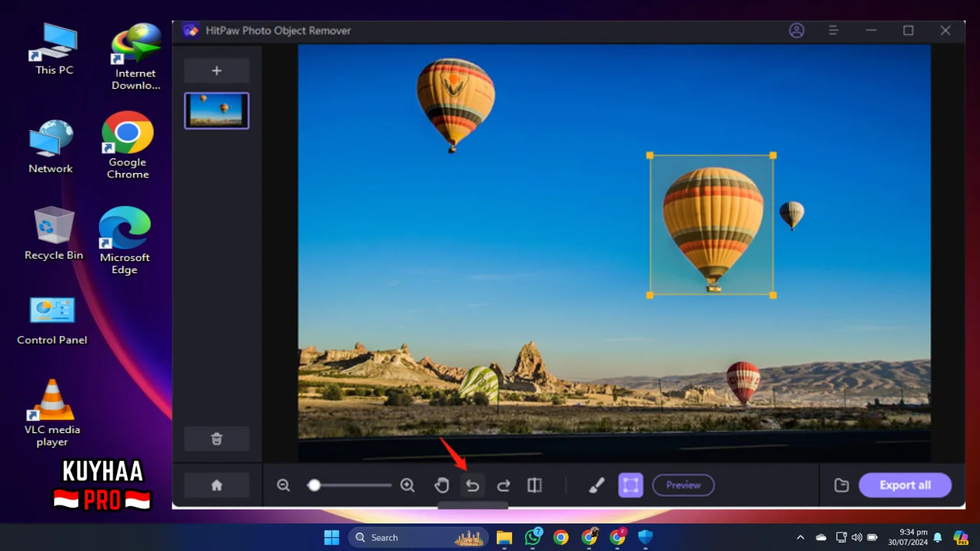Open the OneDrive cloud tray icon
The height and width of the screenshot is (551, 980).
click(x=821, y=537)
